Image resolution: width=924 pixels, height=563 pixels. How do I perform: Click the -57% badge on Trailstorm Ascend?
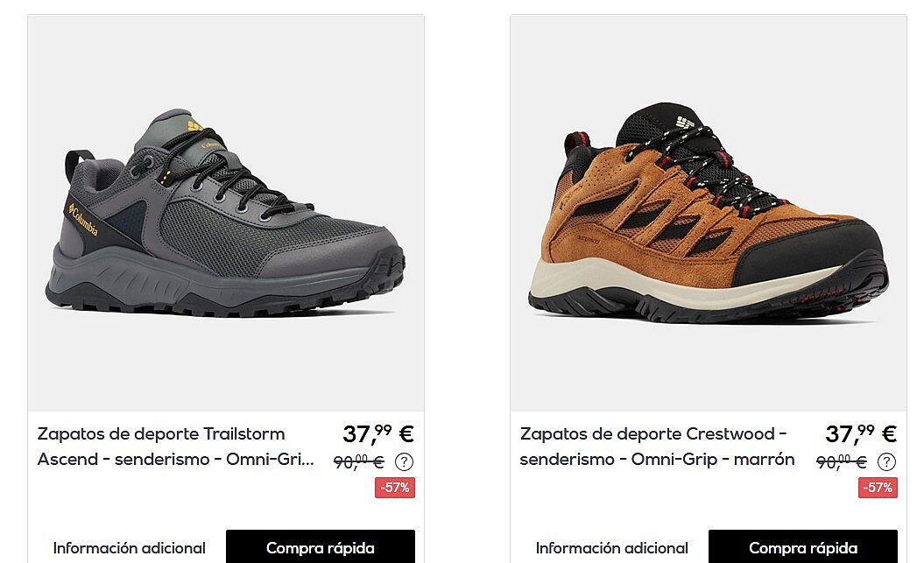[x=395, y=488]
